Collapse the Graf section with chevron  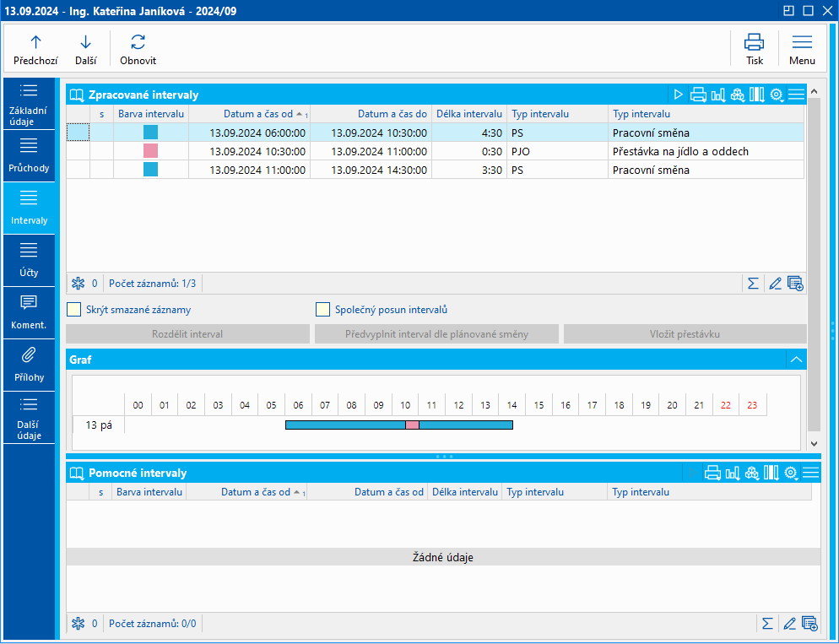click(795, 360)
